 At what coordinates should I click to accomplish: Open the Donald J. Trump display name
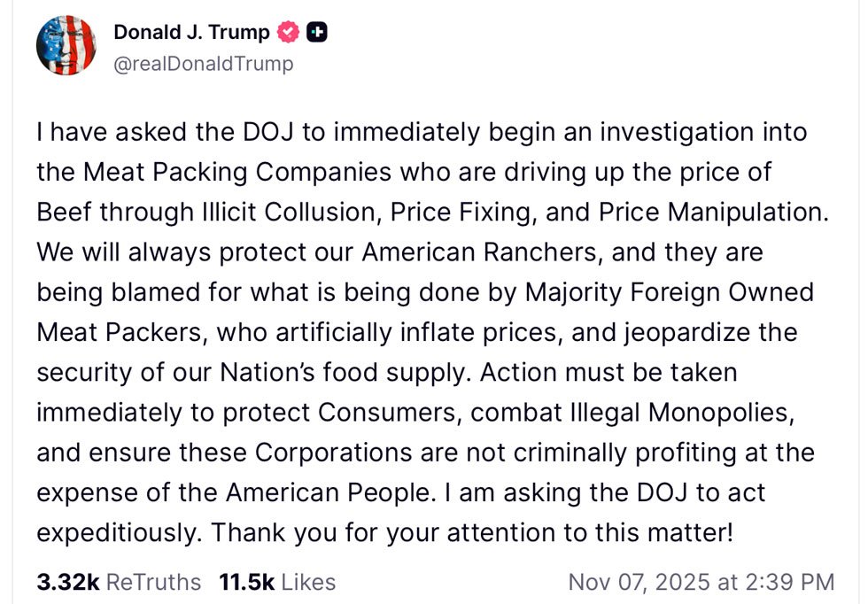click(191, 34)
